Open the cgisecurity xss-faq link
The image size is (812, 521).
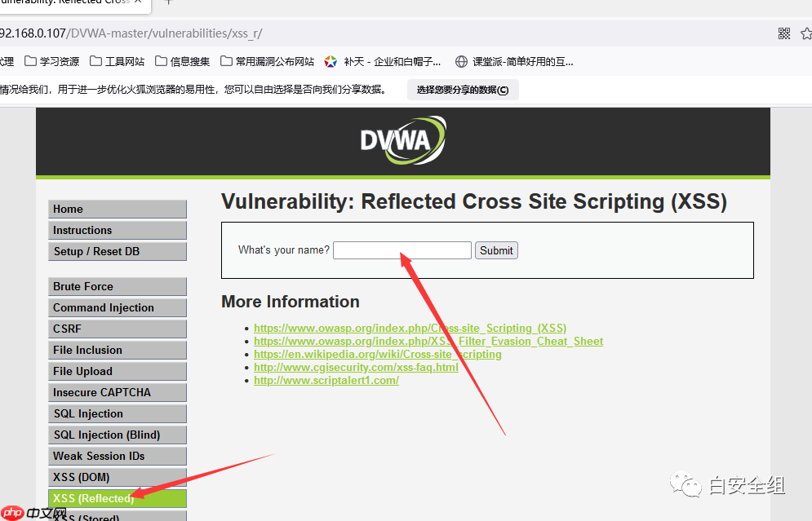356,367
